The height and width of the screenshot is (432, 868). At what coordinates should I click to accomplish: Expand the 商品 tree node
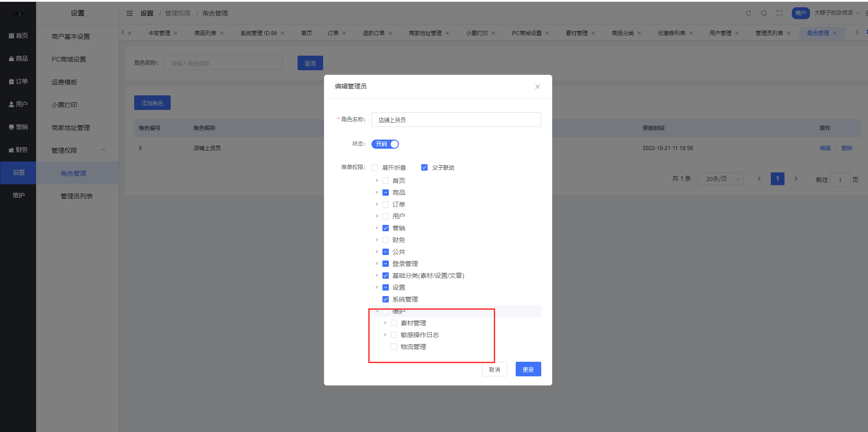(x=377, y=193)
